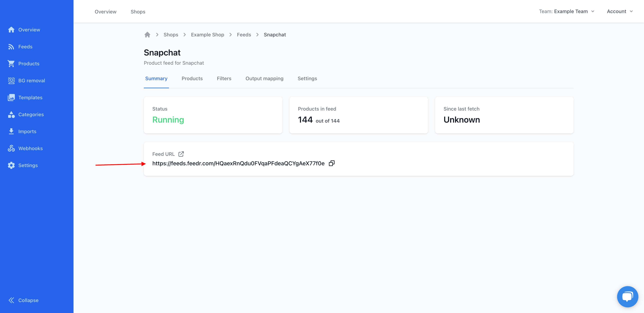Viewport: 644px width, 313px height.
Task: Open Settings via gear icon
Action: 11,165
